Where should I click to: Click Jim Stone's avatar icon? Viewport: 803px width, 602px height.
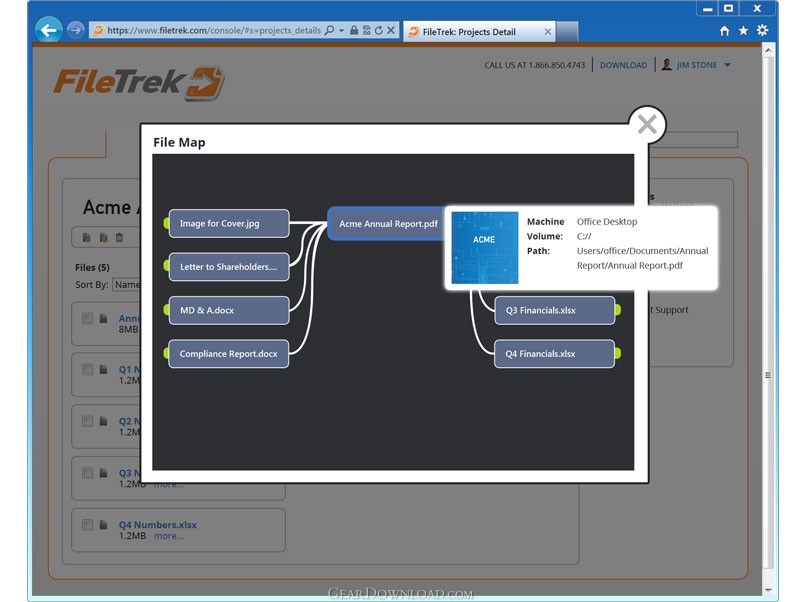666,64
